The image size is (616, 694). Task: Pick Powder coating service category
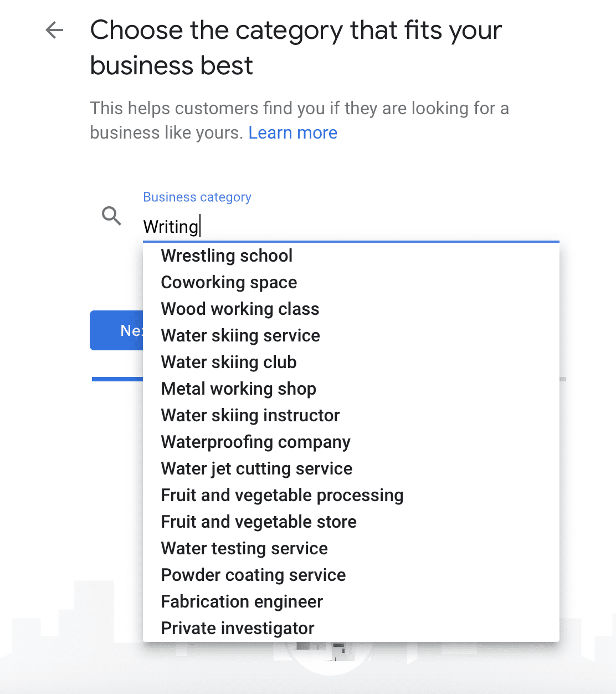coord(253,575)
